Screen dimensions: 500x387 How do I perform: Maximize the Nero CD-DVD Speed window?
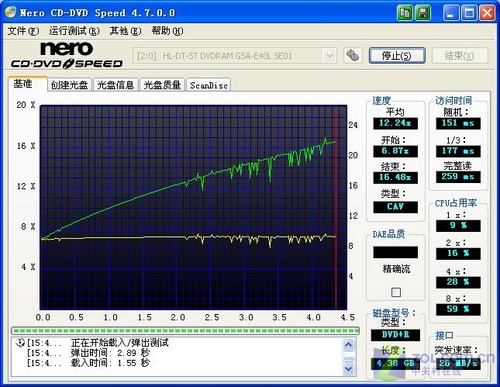click(x=469, y=13)
